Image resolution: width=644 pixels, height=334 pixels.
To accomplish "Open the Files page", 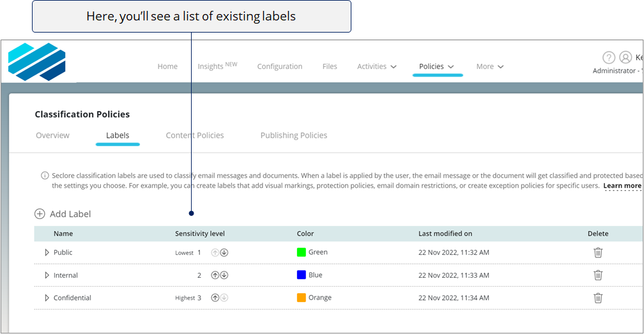I will click(x=330, y=66).
